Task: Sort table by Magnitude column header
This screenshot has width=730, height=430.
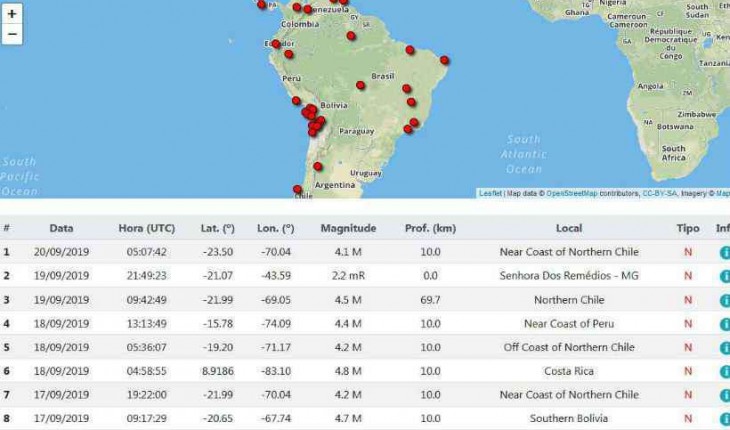Action: [x=348, y=228]
